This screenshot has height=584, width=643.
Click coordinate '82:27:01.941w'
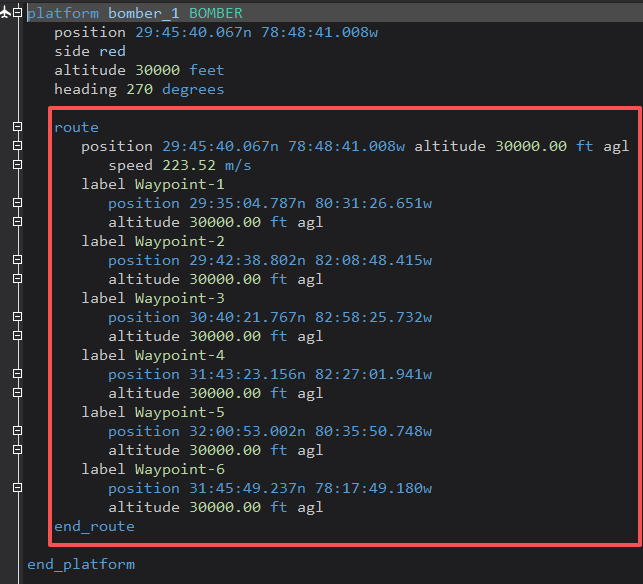pos(373,374)
